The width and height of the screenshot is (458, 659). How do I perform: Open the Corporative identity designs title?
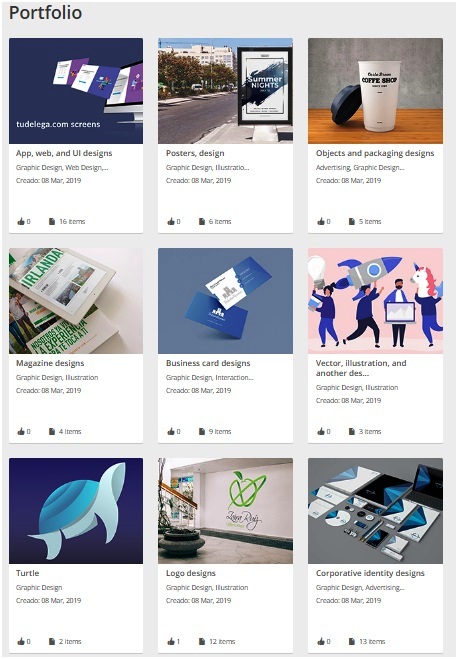click(x=370, y=573)
